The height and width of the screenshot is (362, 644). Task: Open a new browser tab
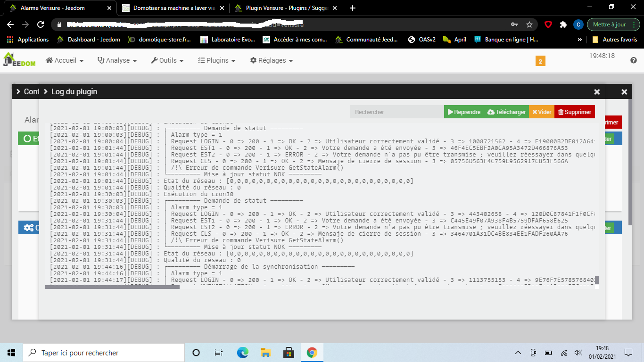coord(353,8)
